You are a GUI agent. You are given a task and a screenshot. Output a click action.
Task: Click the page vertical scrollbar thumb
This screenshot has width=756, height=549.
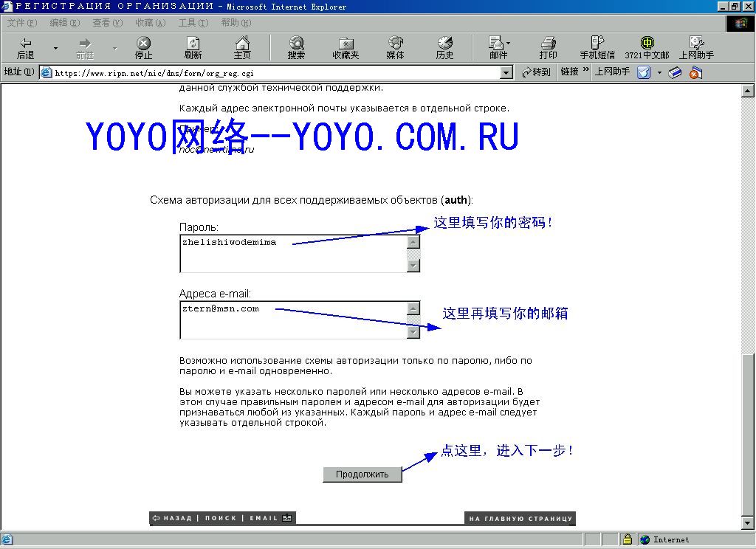(747, 435)
